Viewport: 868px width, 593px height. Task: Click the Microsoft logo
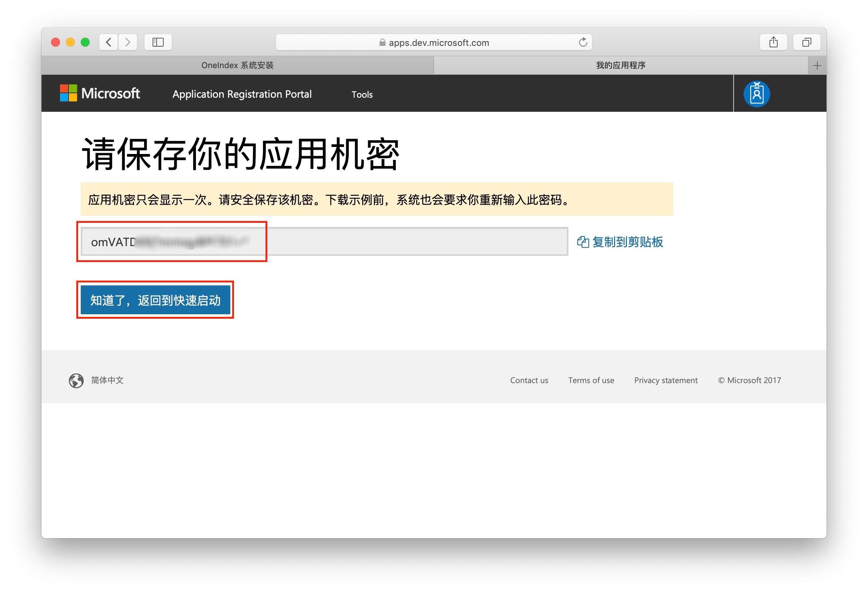pyautogui.click(x=100, y=93)
